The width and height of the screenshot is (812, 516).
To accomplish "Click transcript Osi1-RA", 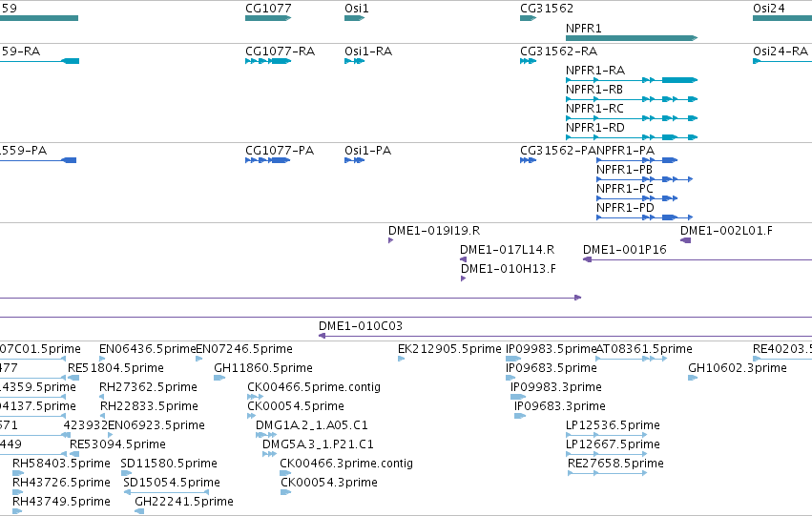I will click(x=355, y=61).
